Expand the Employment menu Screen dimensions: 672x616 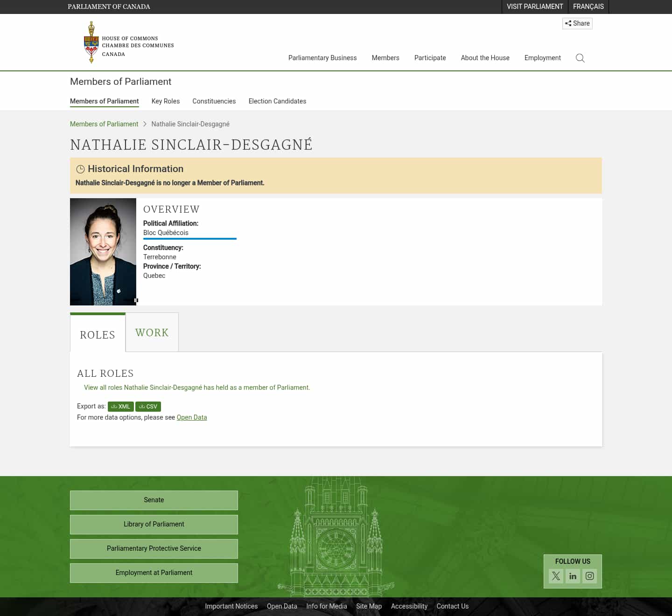(542, 58)
